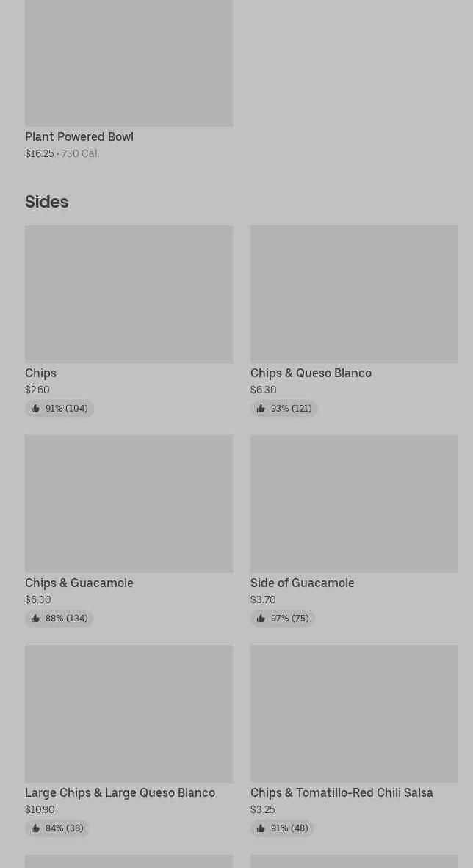Image resolution: width=473 pixels, height=868 pixels.
Task: Click thumbs-up icon under Chips & Guacamole
Action: 35,619
